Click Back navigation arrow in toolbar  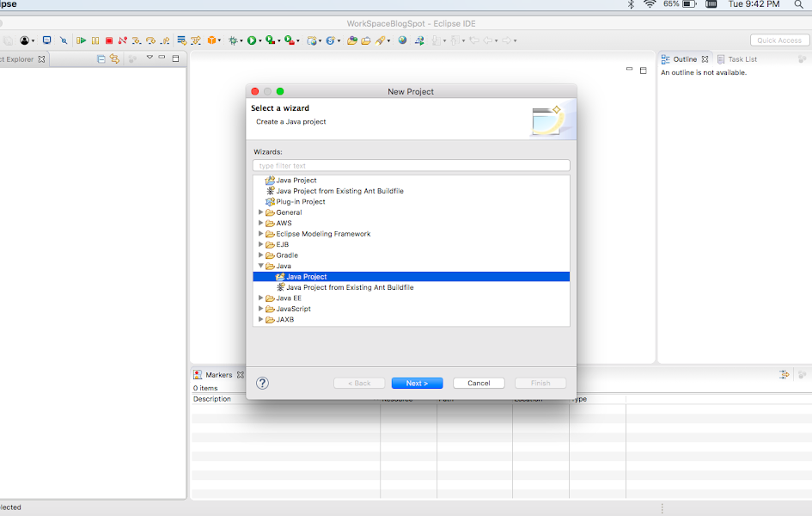click(488, 40)
